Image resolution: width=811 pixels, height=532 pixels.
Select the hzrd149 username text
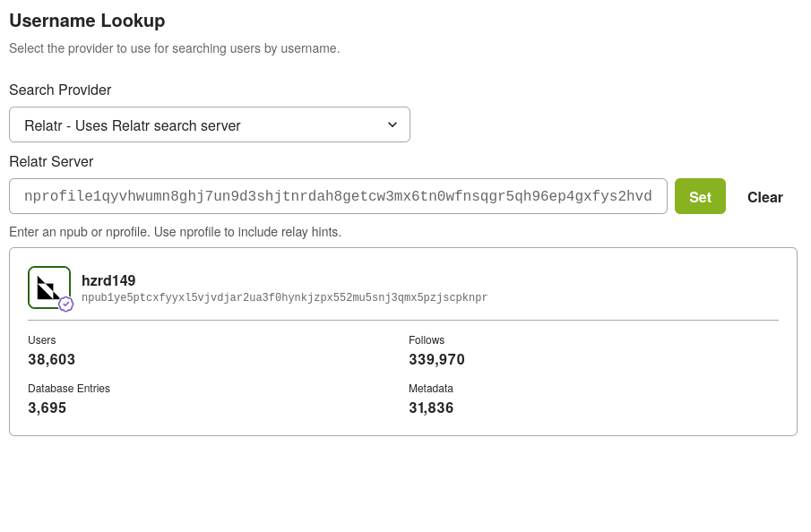(x=108, y=280)
